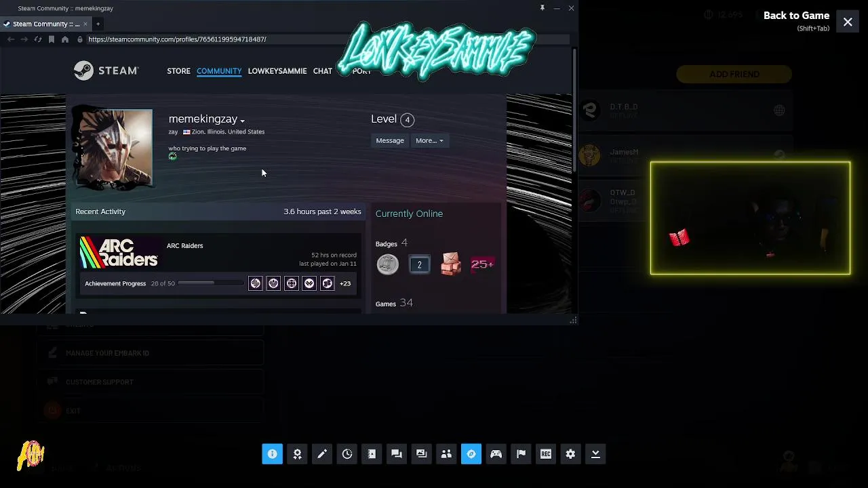Click the Back to Game close X
This screenshot has height=488, width=868.
coord(848,22)
